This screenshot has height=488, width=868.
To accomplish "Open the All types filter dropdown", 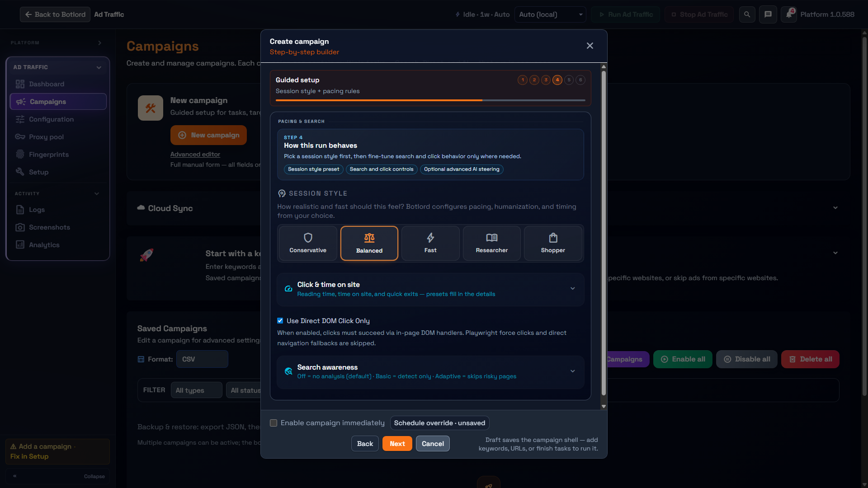I will click(x=197, y=390).
